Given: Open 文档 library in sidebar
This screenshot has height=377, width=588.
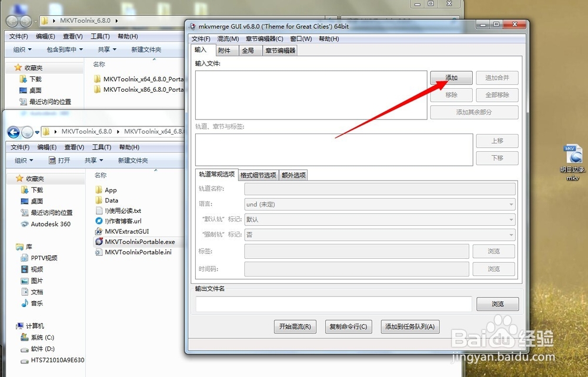Looking at the screenshot, I should tap(36, 292).
